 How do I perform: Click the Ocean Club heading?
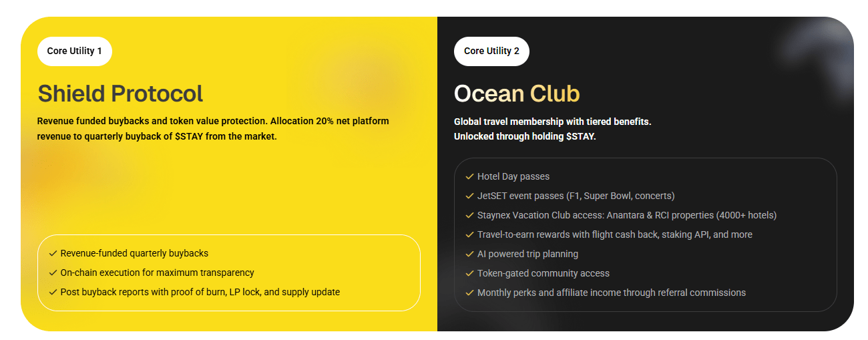(517, 94)
